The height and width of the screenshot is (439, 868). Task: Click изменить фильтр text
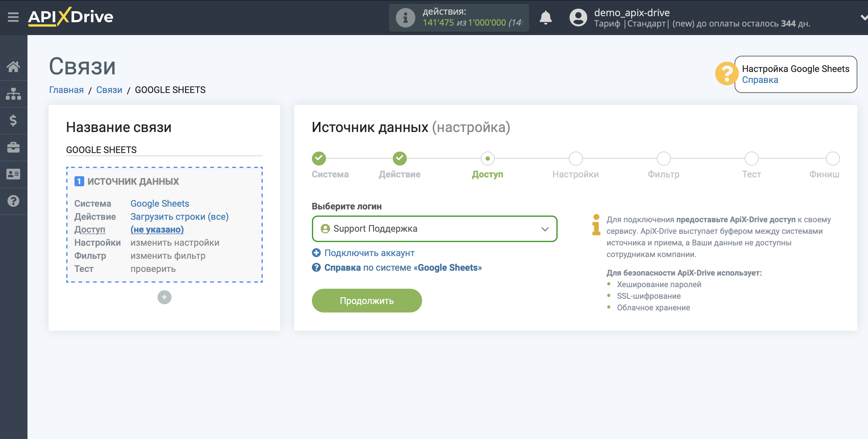click(168, 256)
